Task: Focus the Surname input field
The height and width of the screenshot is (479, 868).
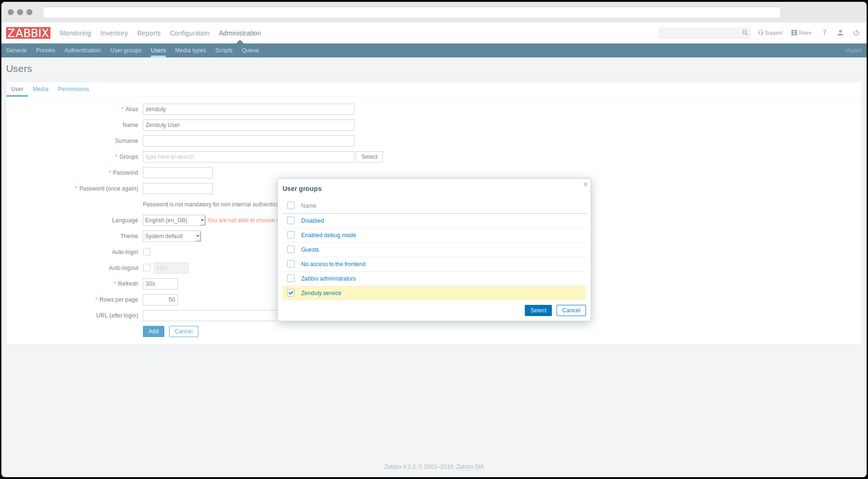Action: 248,141
